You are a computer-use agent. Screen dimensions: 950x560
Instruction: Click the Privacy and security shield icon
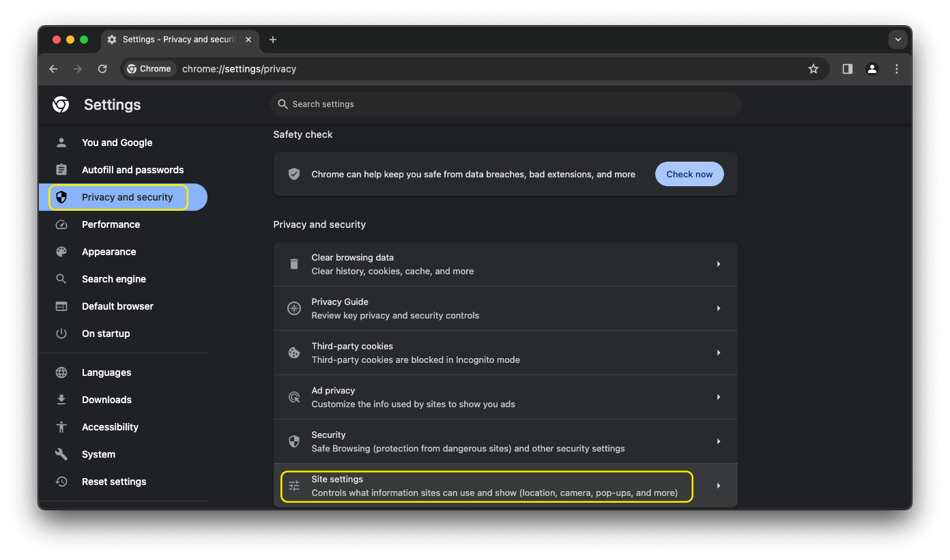(x=61, y=197)
